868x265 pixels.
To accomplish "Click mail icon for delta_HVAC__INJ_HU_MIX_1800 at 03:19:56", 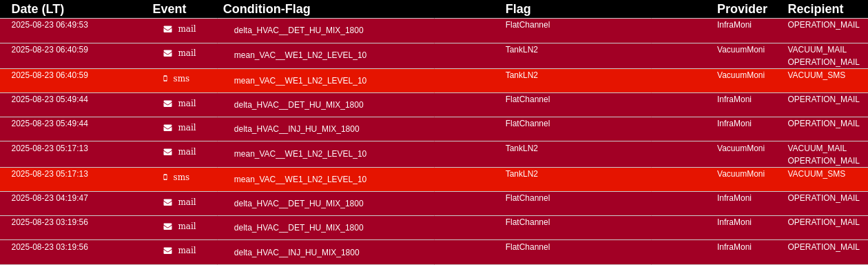I will (167, 251).
